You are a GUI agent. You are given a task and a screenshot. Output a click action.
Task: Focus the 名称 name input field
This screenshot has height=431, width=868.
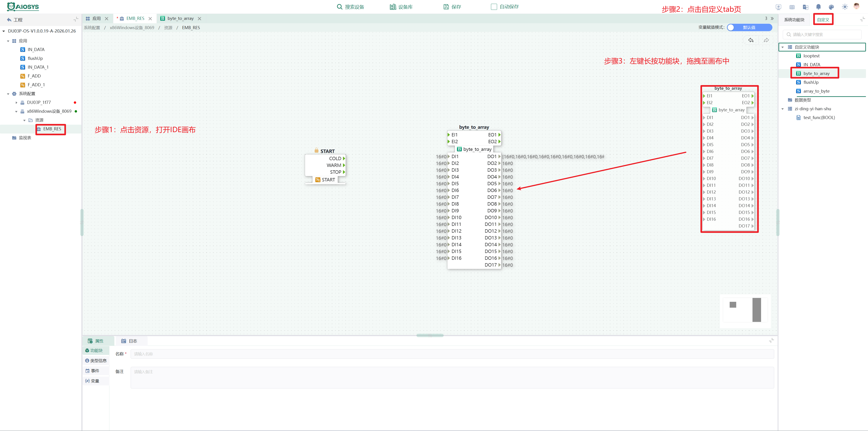click(452, 354)
